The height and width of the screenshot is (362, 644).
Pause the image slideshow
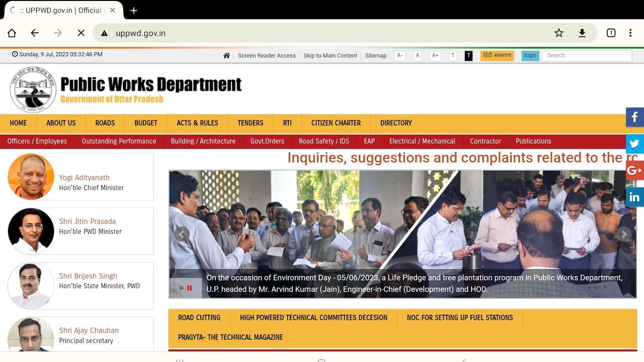pyautogui.click(x=190, y=288)
